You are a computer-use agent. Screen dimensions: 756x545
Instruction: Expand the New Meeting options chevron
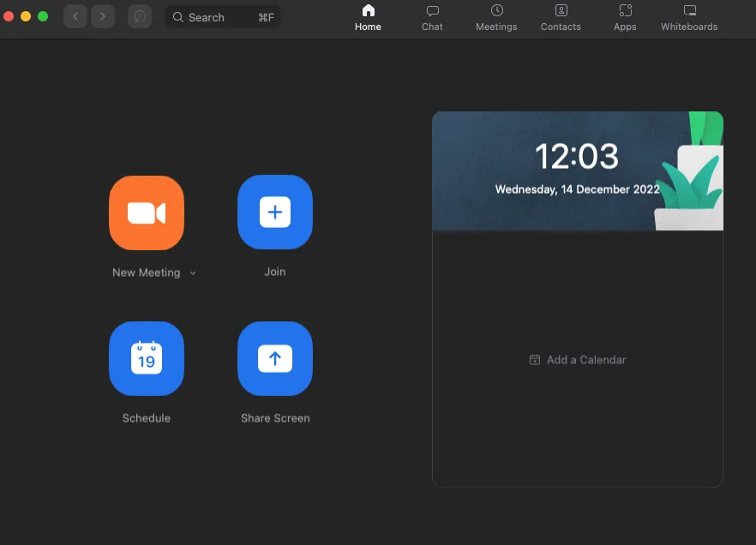[193, 272]
